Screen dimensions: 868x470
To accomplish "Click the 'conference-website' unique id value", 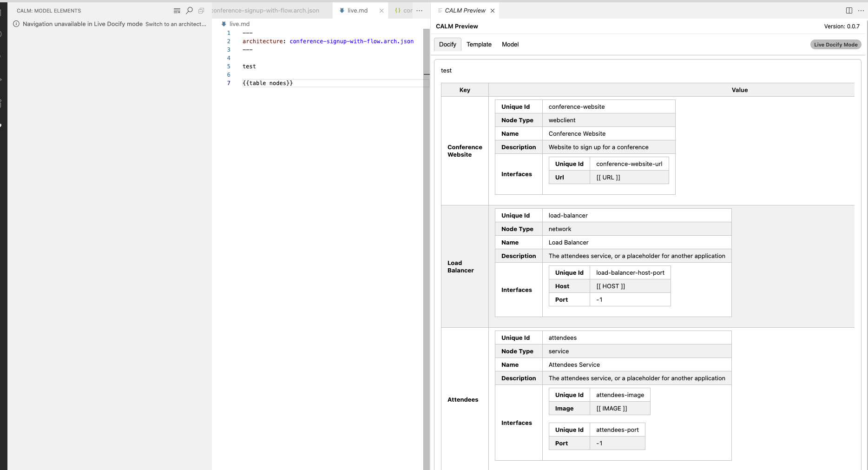I will (x=576, y=106).
